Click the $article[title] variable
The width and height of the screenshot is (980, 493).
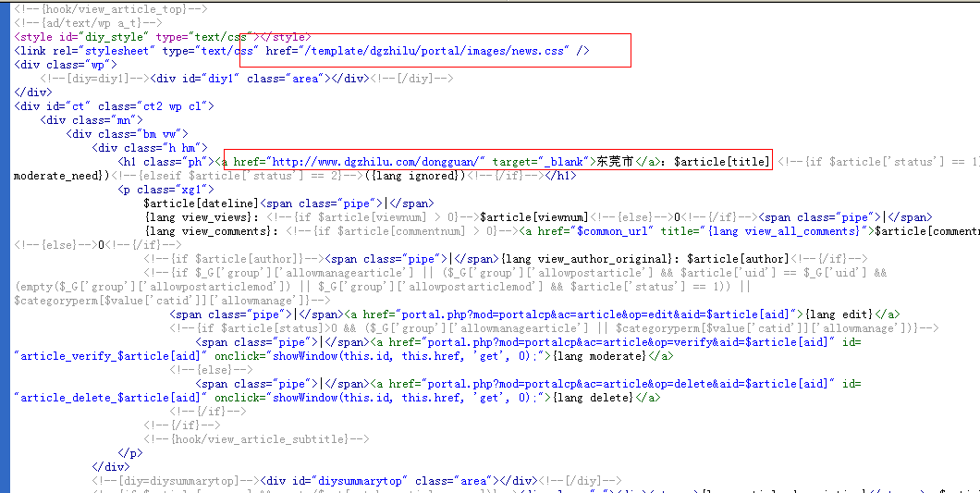721,162
